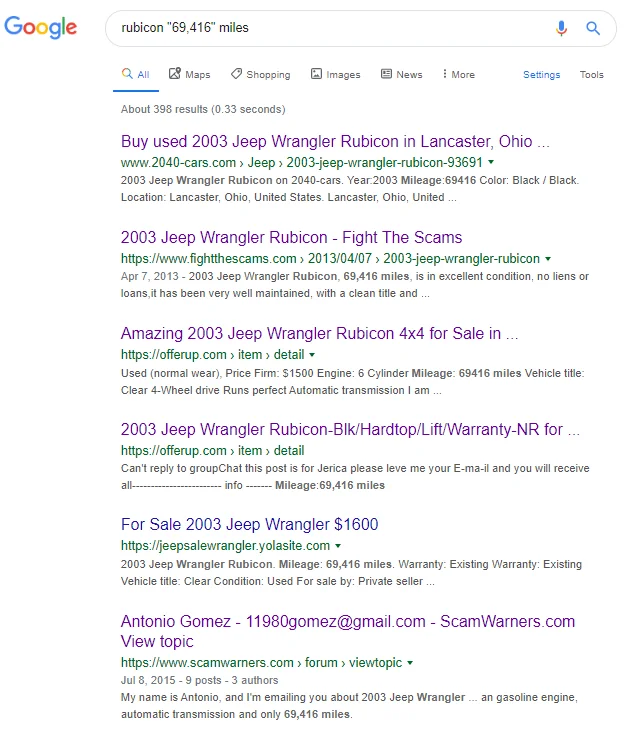Expand dropdown arrow beside first offerup.com URL
The width and height of the screenshot is (637, 736).
coord(312,355)
